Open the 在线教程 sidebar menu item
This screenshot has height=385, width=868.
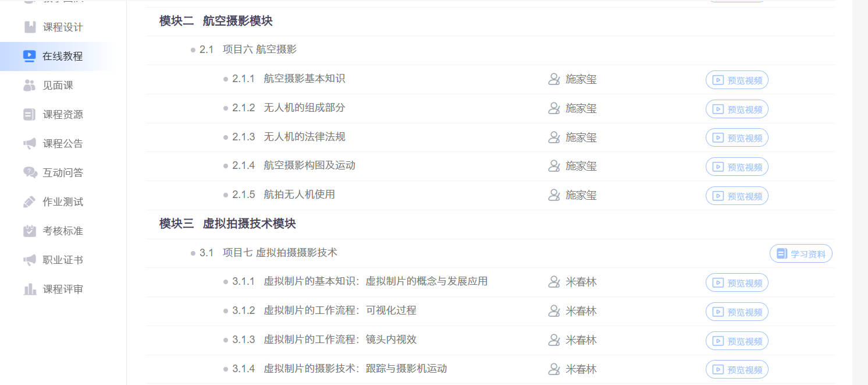62,56
